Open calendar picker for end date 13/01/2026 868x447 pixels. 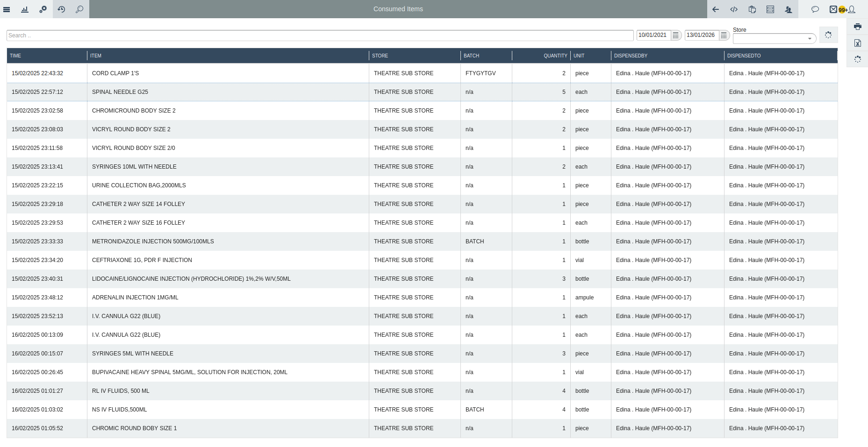[724, 35]
